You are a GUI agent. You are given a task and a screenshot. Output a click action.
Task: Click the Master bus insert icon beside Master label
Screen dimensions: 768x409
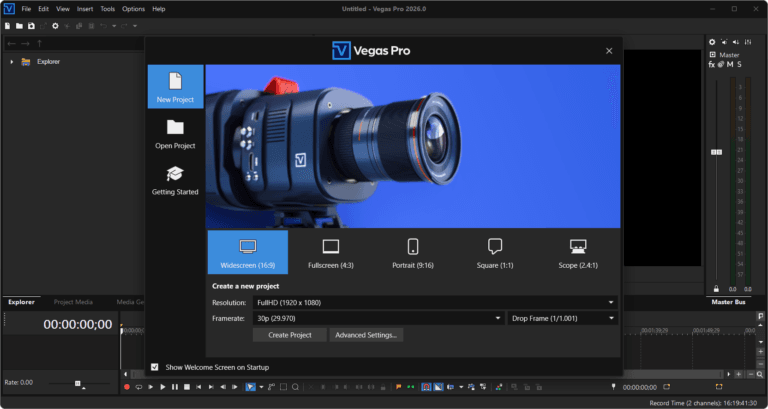tap(713, 54)
